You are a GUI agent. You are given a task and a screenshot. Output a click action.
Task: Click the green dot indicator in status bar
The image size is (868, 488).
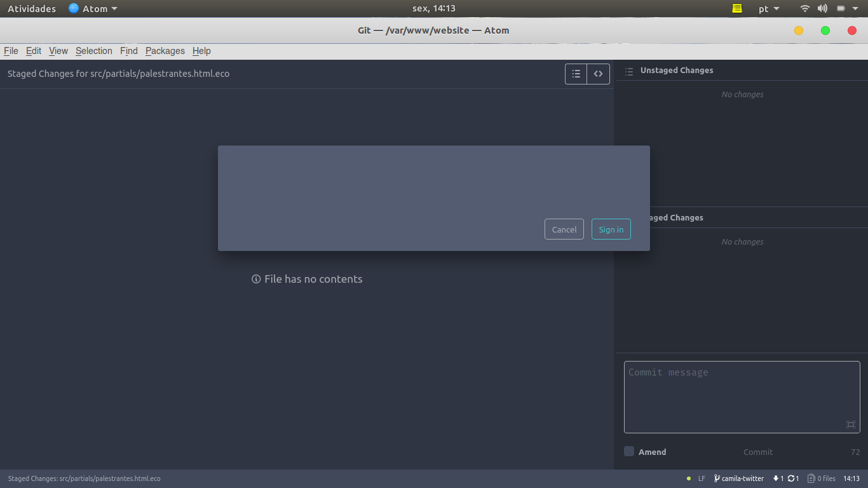coord(689,478)
